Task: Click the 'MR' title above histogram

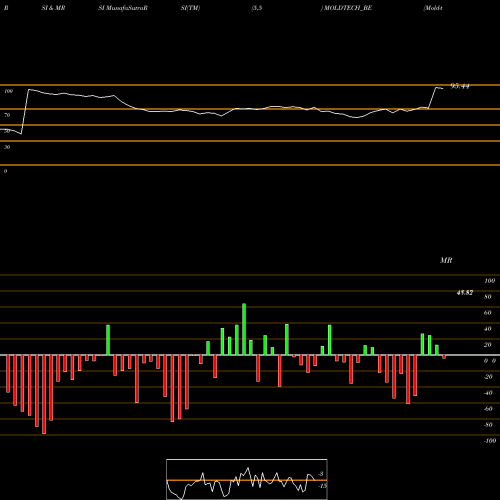Action: coord(446,260)
